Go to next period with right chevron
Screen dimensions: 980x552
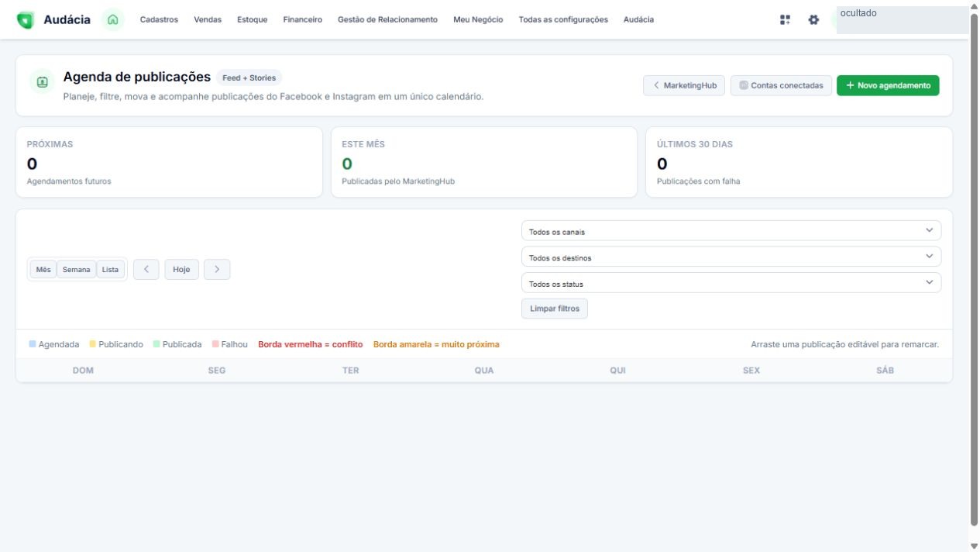pyautogui.click(x=217, y=269)
